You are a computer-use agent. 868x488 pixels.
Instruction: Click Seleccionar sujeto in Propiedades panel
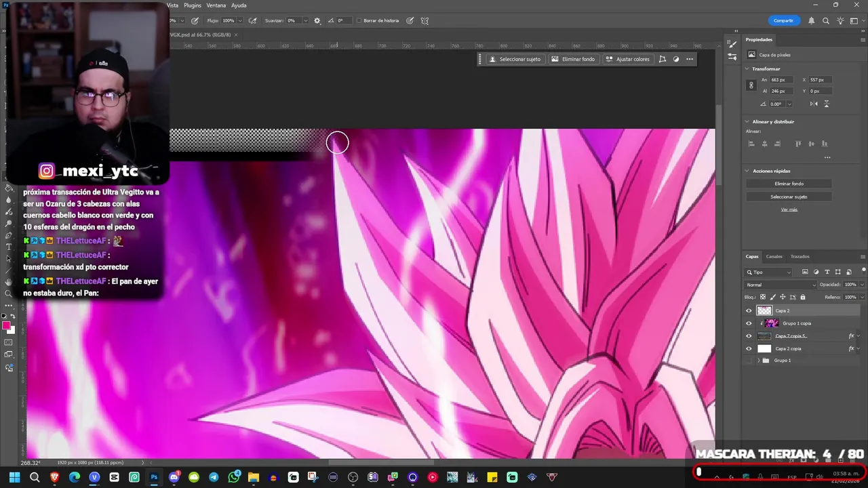tap(789, 197)
